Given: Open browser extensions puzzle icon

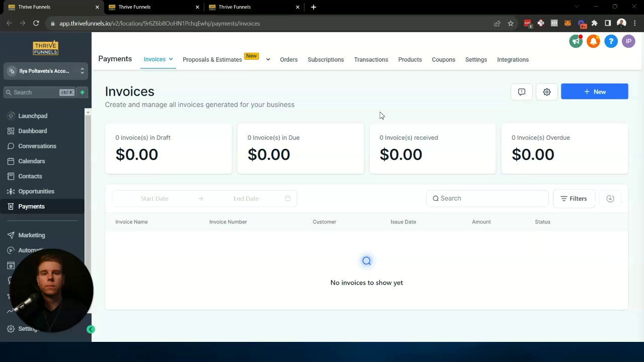Looking at the screenshot, I should [595, 23].
